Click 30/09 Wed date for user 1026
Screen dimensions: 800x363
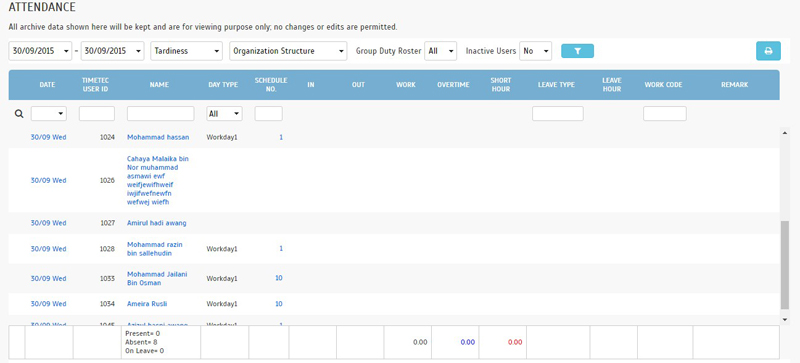click(x=48, y=180)
